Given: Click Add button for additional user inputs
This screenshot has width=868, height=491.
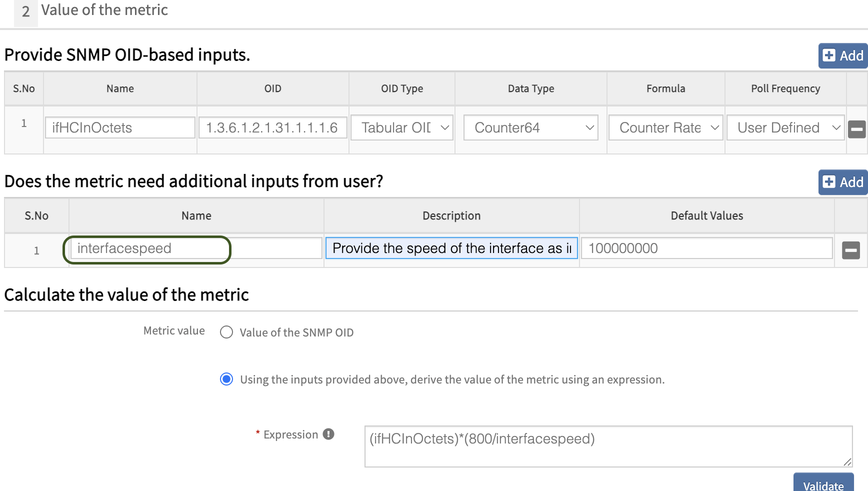Looking at the screenshot, I should pos(843,182).
